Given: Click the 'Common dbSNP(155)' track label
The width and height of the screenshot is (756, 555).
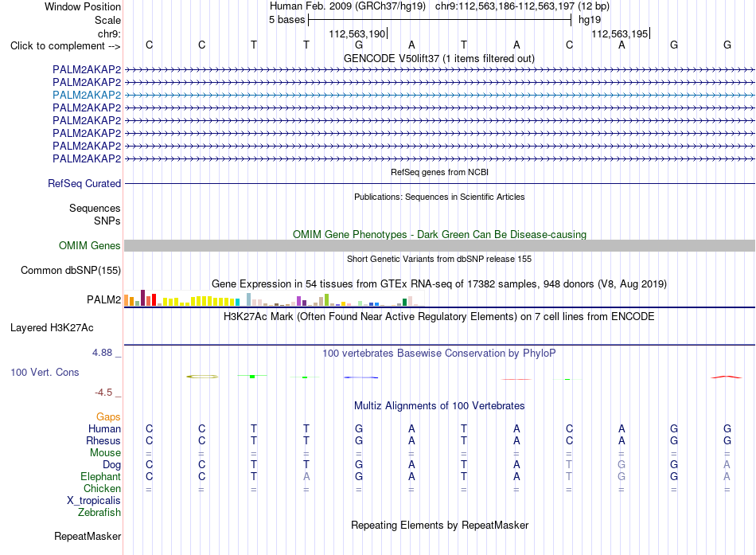Looking at the screenshot, I should click(x=71, y=270).
